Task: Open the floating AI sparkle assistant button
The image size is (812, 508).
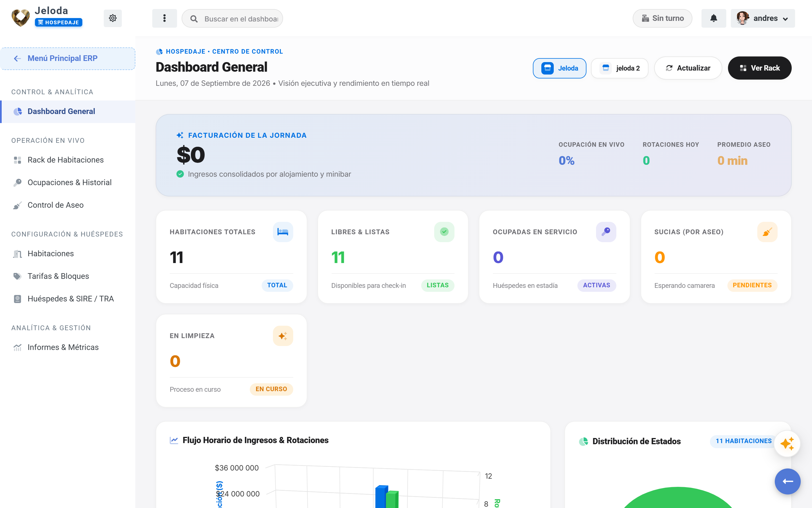Action: pyautogui.click(x=787, y=444)
